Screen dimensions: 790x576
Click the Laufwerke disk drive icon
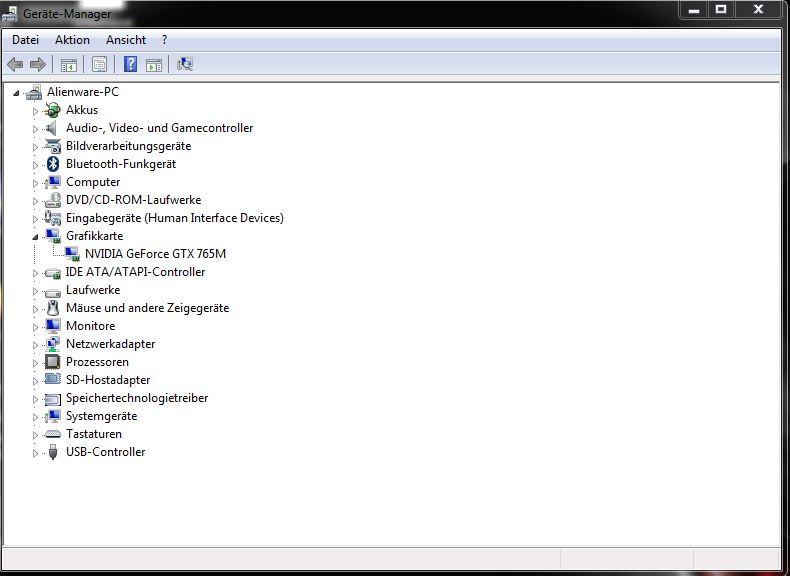[x=52, y=291]
